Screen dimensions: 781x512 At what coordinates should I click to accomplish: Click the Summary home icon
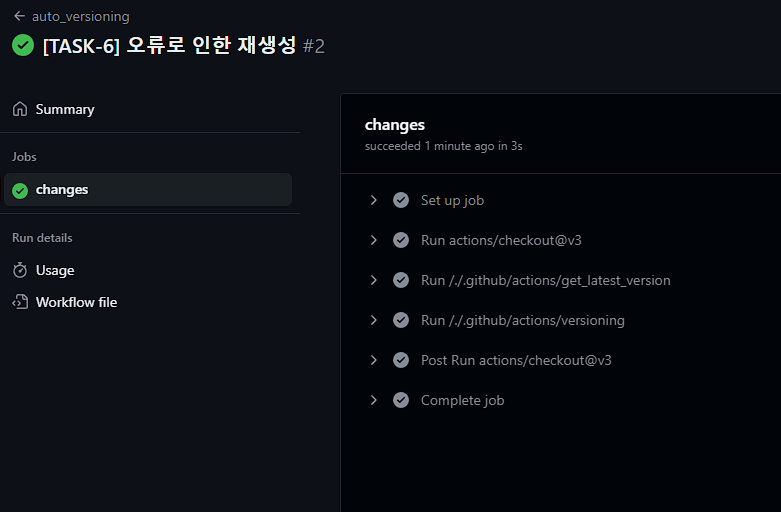[x=20, y=109]
